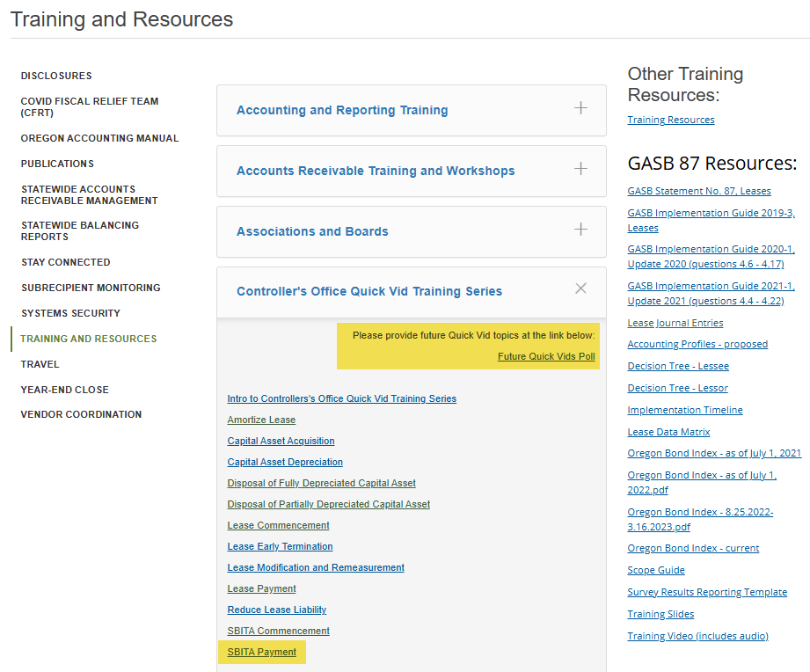Expand Associations and Boards plus icon
Screen dimensions: 810x672
coord(580,230)
